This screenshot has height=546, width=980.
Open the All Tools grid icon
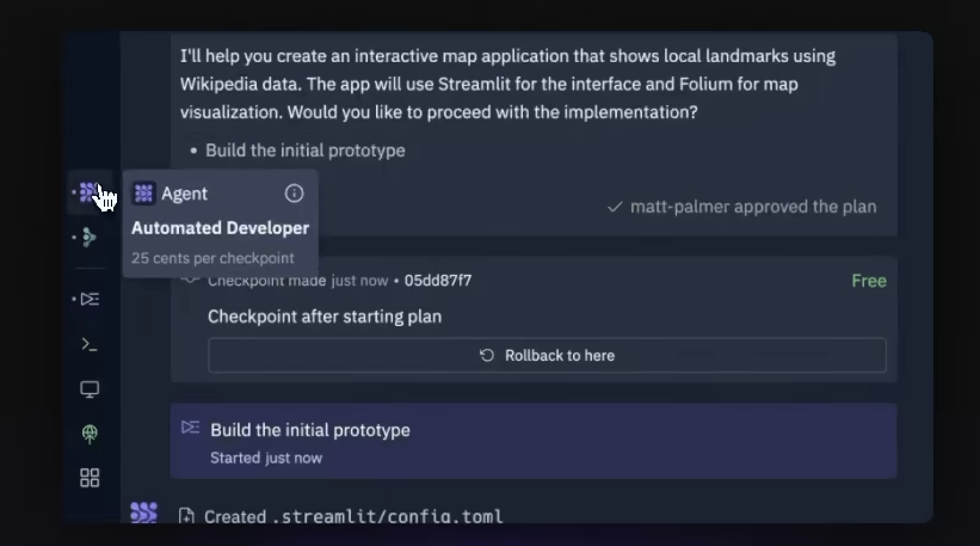click(90, 477)
